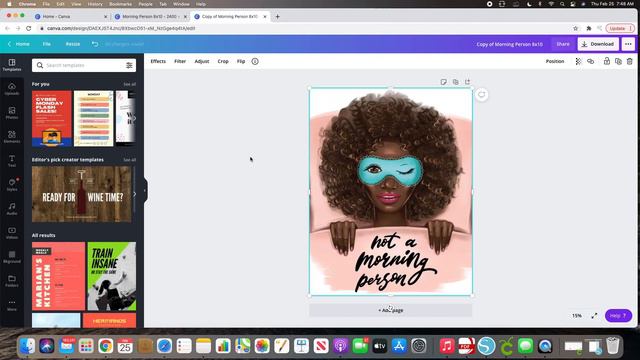Viewport: 640px width, 360px height.
Task: See all For you templates
Action: pos(129,84)
